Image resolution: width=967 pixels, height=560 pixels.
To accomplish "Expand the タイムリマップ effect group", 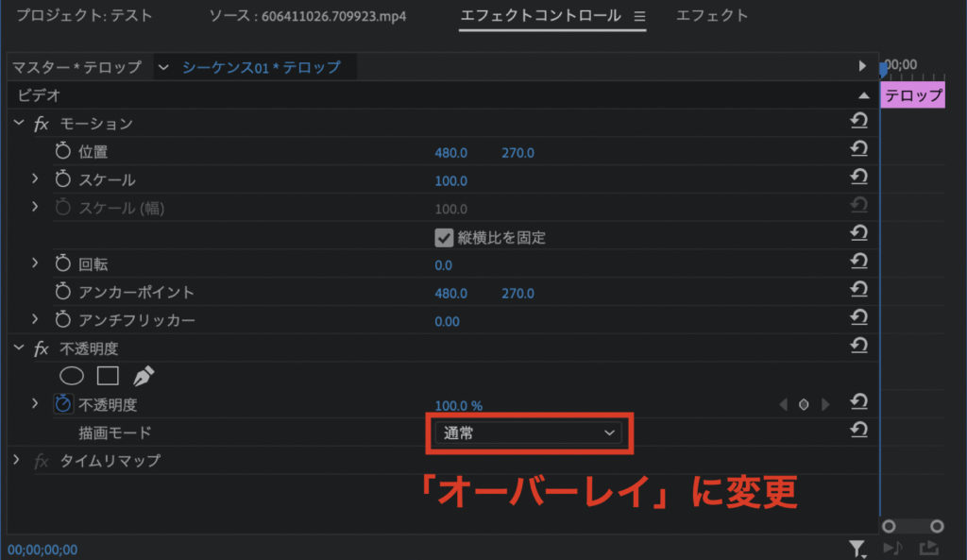I will coord(17,460).
